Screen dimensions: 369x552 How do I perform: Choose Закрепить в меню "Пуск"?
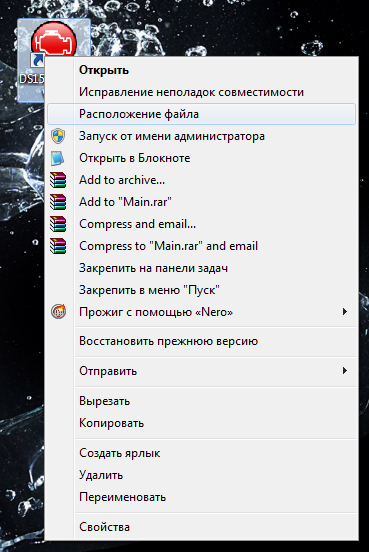coord(201,290)
